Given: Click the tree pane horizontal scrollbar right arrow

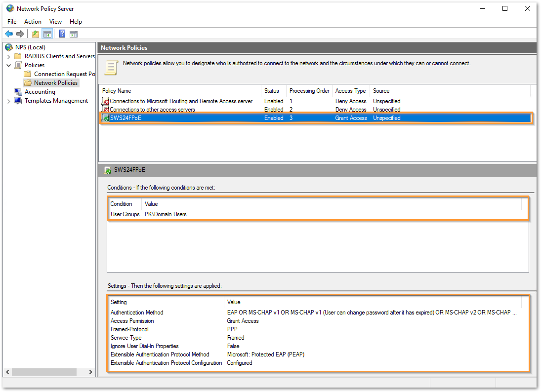Looking at the screenshot, I should [91, 372].
